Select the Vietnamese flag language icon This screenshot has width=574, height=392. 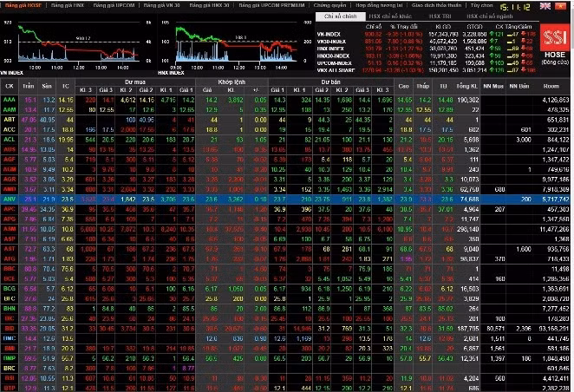click(560, 6)
